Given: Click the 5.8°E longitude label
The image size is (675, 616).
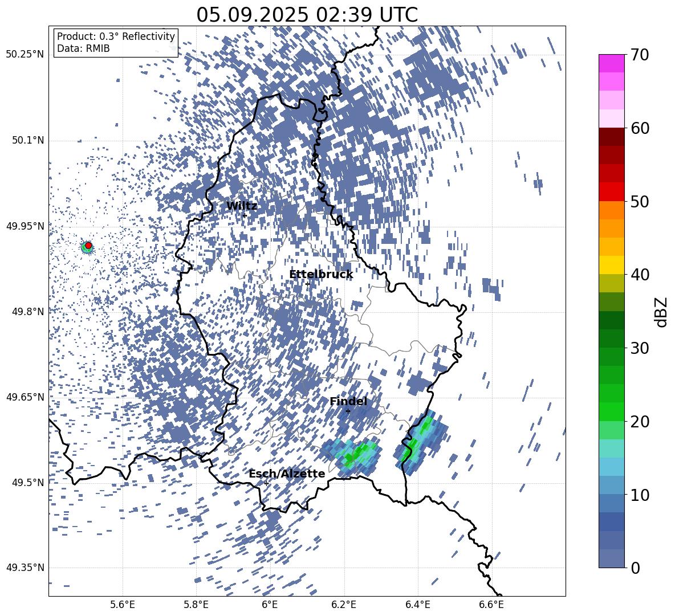Looking at the screenshot, I should [x=196, y=605].
